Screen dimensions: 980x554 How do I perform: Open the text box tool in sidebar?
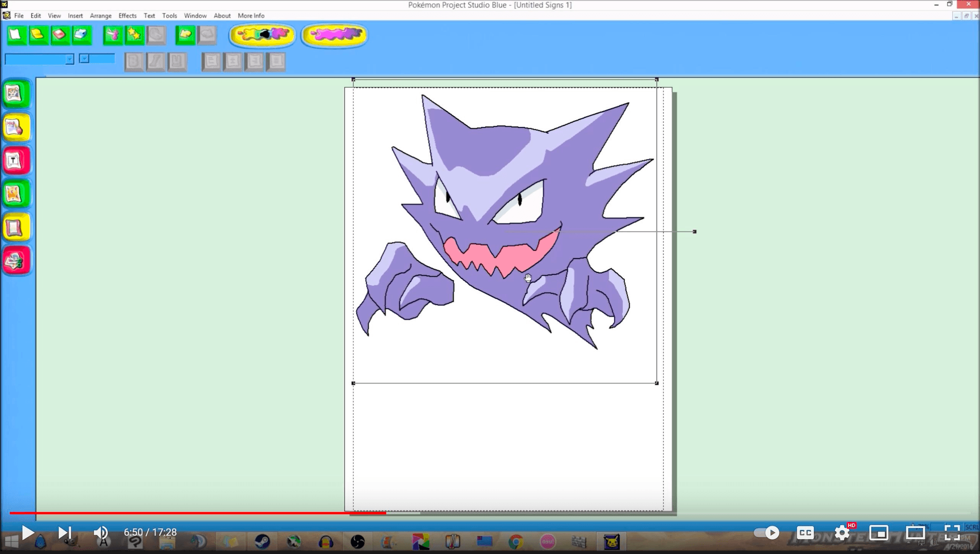click(16, 161)
